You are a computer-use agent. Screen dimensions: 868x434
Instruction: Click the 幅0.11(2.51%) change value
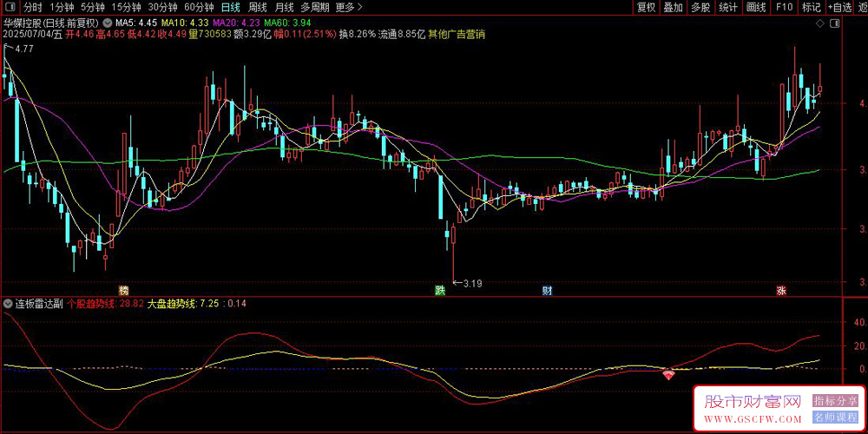[x=306, y=35]
